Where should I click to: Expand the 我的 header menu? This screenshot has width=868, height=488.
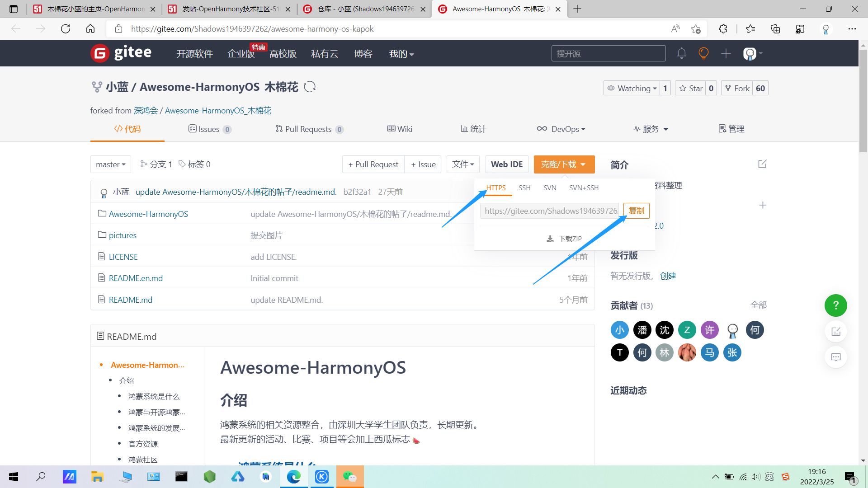(401, 54)
